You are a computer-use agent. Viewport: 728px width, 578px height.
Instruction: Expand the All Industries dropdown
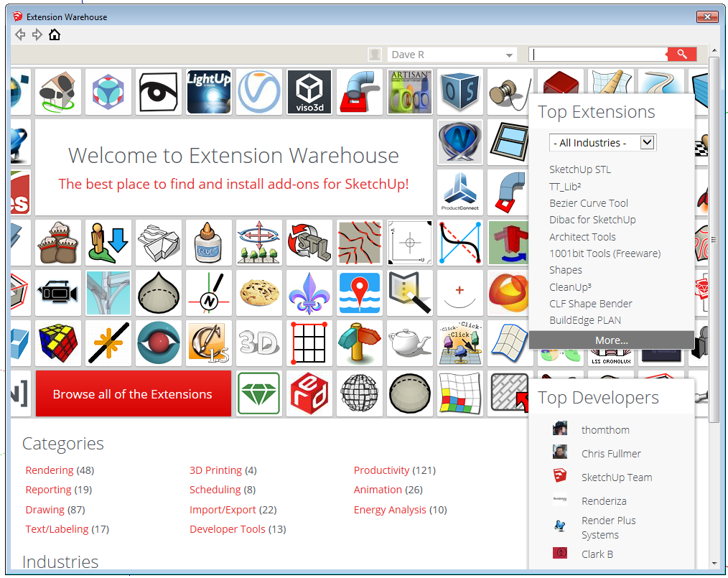tap(602, 143)
